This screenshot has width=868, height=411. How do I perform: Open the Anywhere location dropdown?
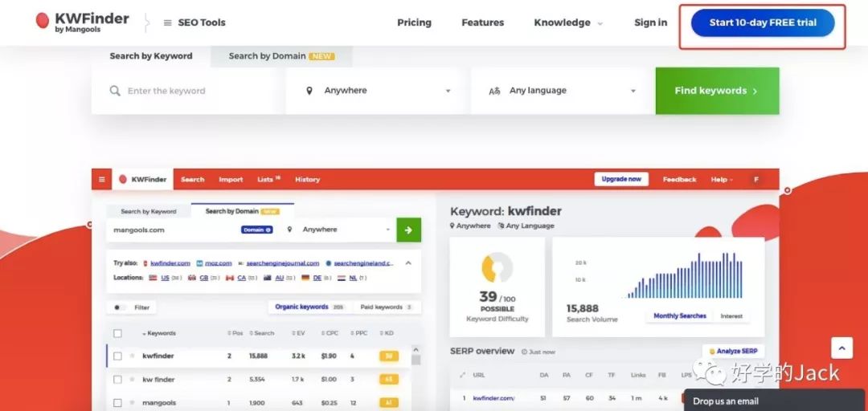tap(378, 91)
